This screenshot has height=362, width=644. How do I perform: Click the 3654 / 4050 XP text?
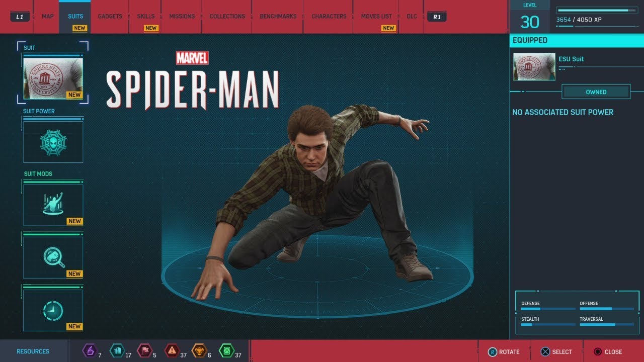click(x=580, y=20)
